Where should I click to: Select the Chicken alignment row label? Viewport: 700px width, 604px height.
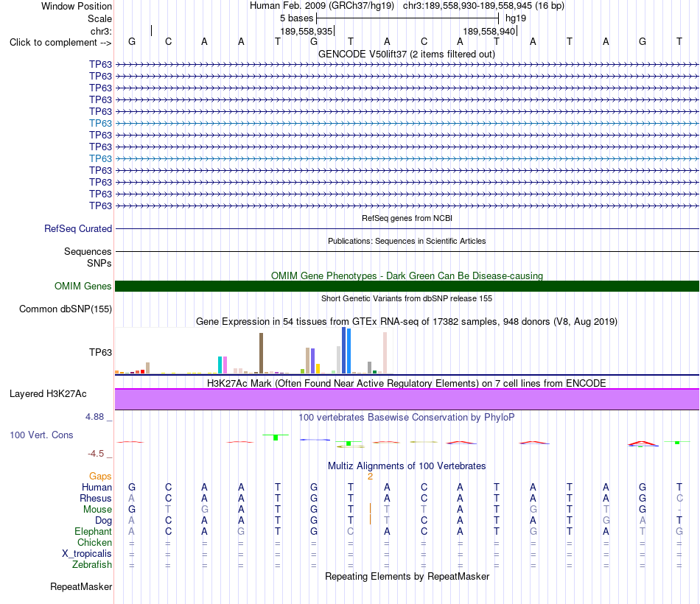click(x=94, y=542)
